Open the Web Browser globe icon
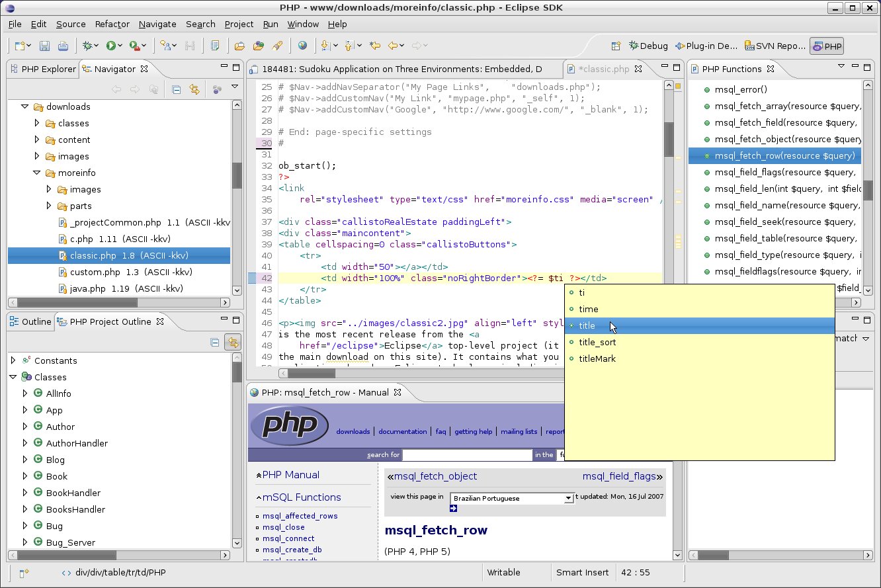 click(x=302, y=46)
